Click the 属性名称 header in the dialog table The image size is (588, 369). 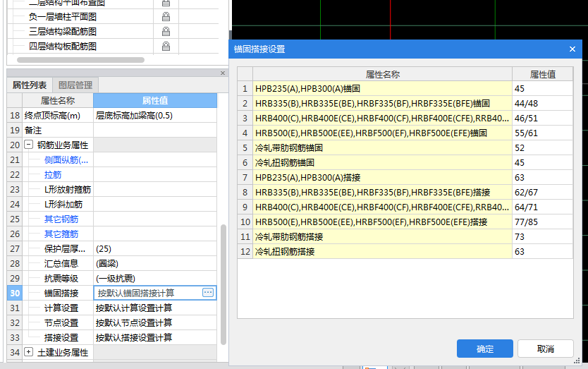382,74
